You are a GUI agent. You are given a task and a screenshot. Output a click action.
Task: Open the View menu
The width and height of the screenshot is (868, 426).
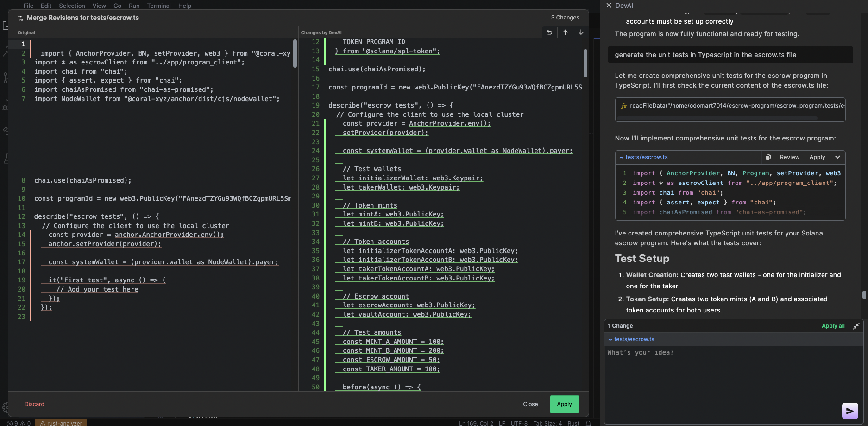point(99,6)
